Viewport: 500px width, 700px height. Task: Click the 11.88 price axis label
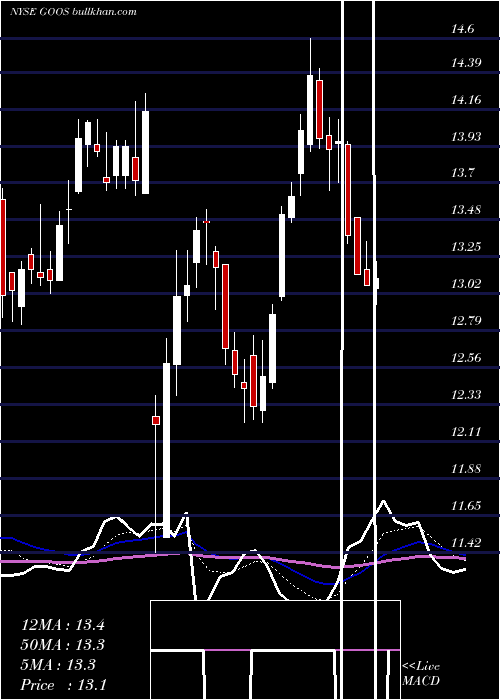coord(466,469)
